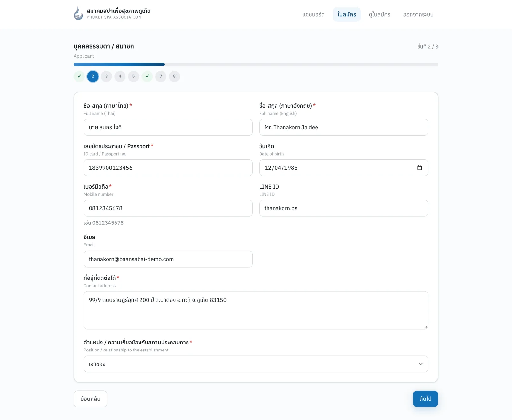Open the ดูใบสมัคร nav item

(380, 14)
